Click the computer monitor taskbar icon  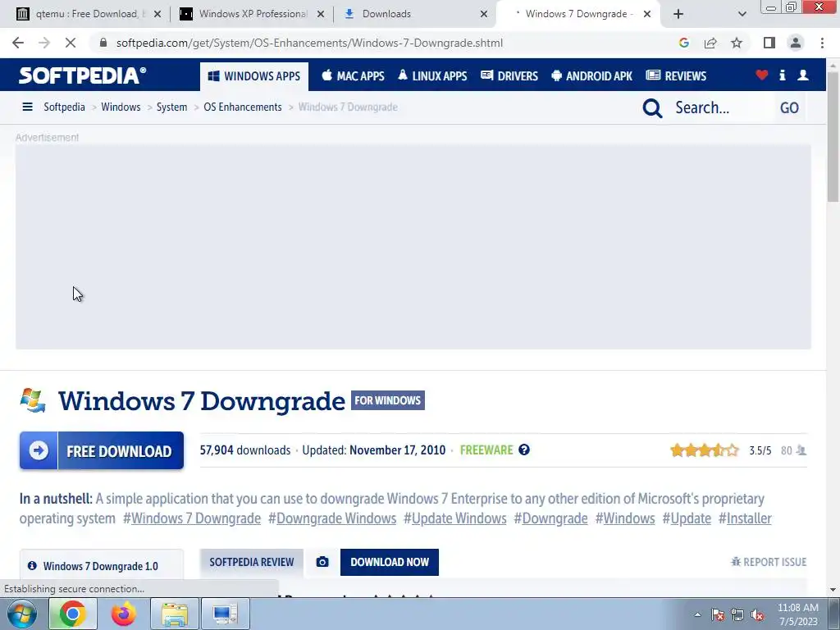tap(225, 614)
